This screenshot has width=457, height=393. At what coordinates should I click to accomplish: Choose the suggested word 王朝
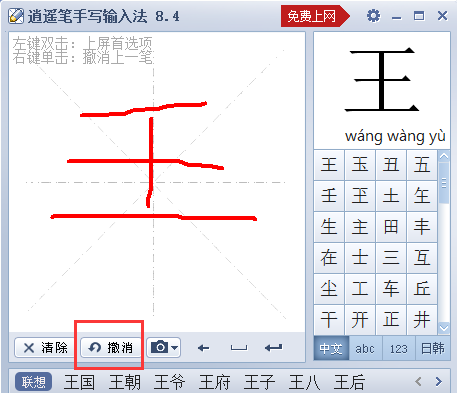(124, 382)
